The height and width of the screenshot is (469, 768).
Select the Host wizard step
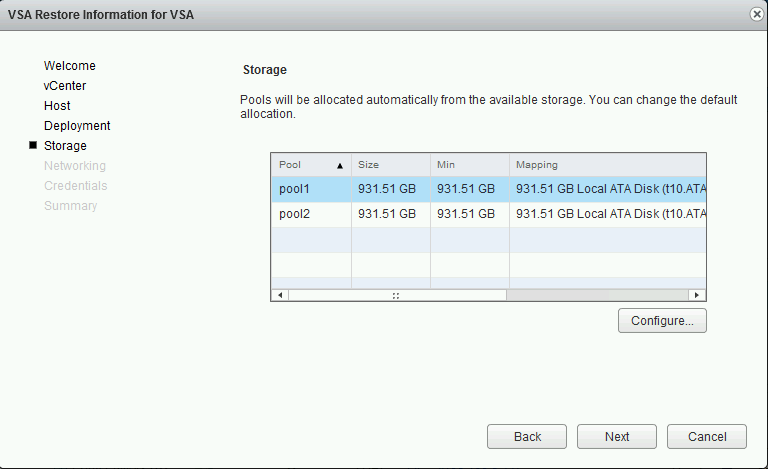[57, 106]
